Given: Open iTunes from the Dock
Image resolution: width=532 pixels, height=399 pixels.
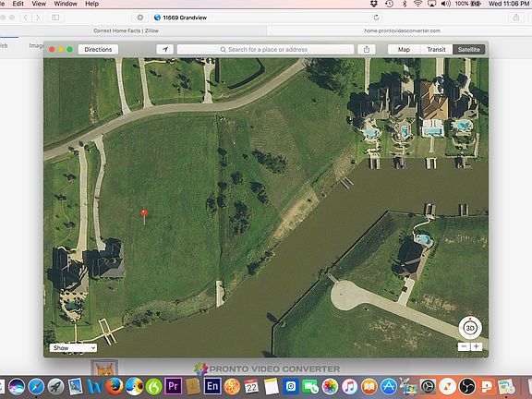Looking at the screenshot, I should (350, 386).
